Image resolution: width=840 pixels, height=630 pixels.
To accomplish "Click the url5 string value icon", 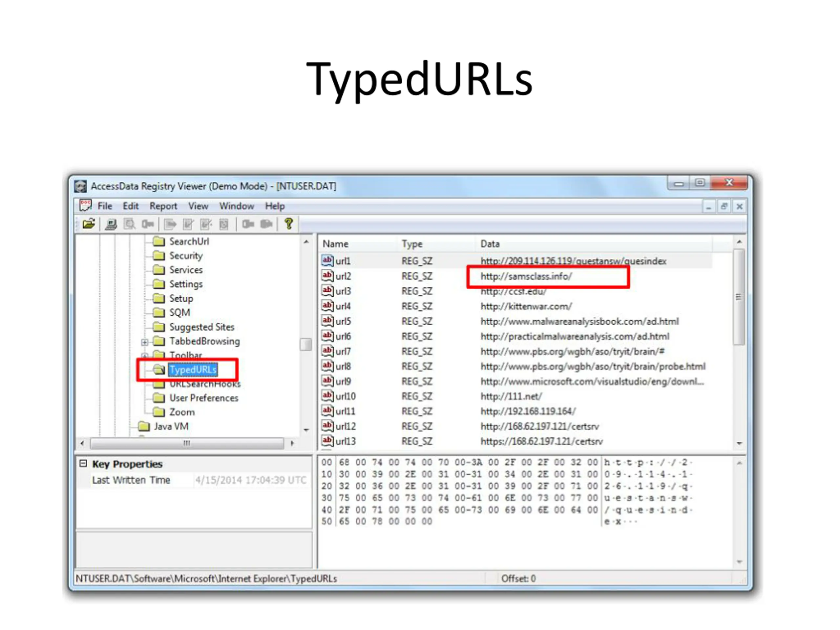I will (327, 321).
